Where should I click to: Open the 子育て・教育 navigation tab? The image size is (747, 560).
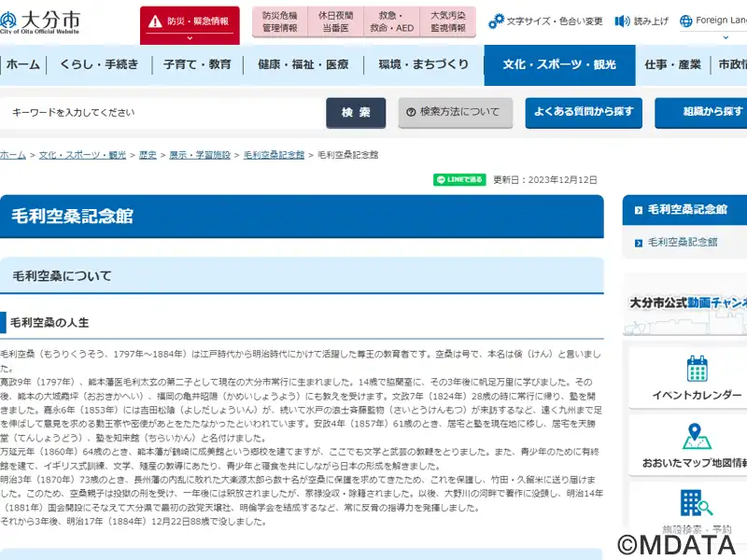click(x=197, y=64)
